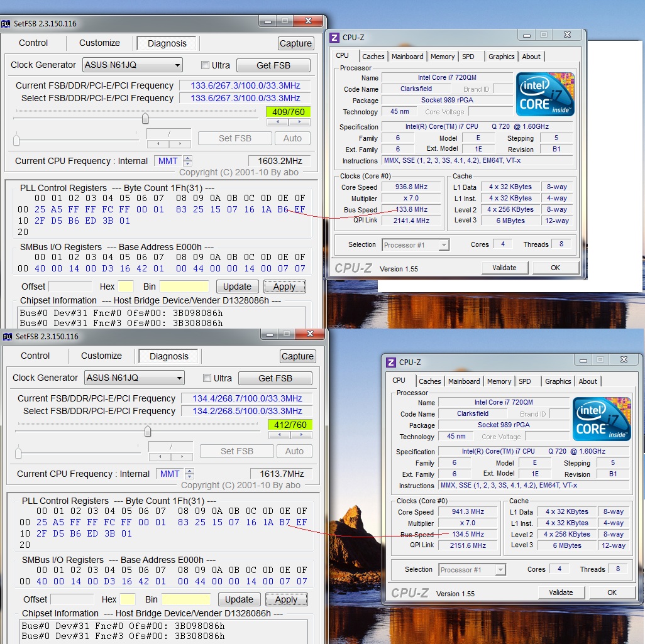Open Processor #1 selection dropdown in upper CPU-Z
This screenshot has height=644, width=645.
coord(416,245)
